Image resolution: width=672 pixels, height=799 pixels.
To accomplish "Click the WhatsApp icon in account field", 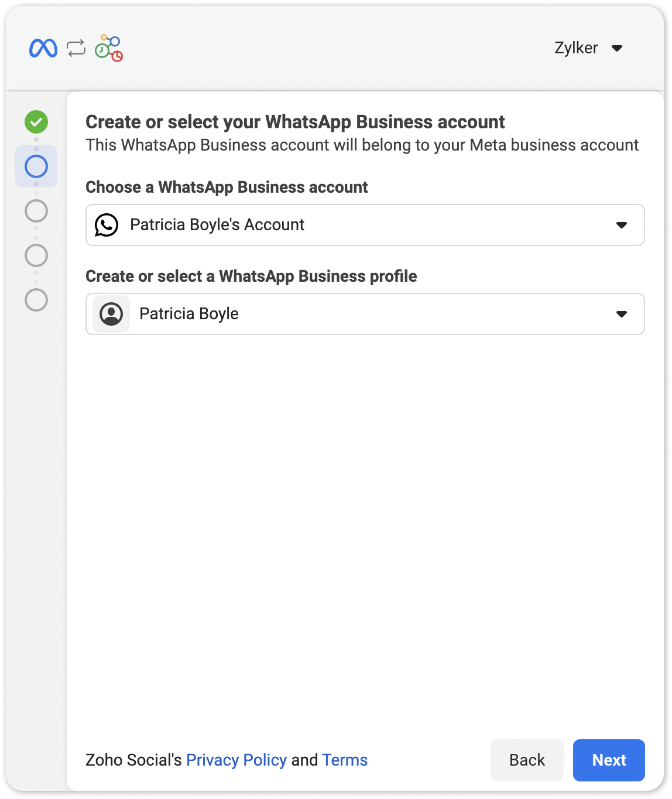I will [x=107, y=225].
